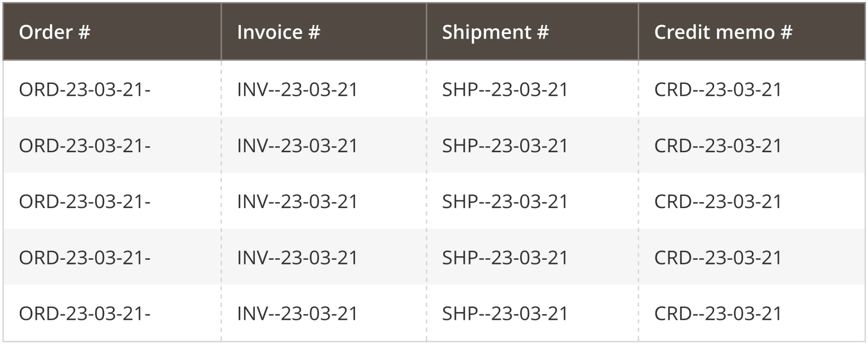
Task: Select the fourth row's order number cell
Action: coord(112,257)
